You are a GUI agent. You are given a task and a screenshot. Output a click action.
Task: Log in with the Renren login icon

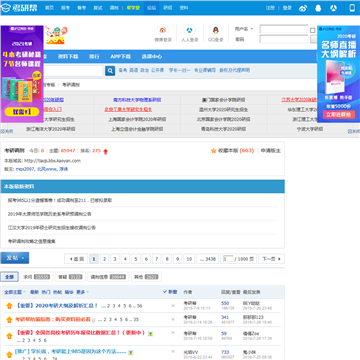[x=189, y=30]
